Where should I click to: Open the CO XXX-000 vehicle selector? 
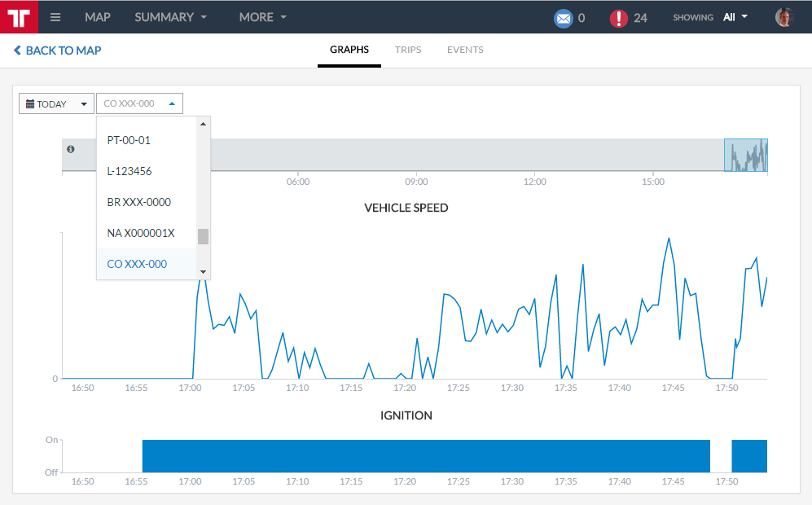pos(139,103)
